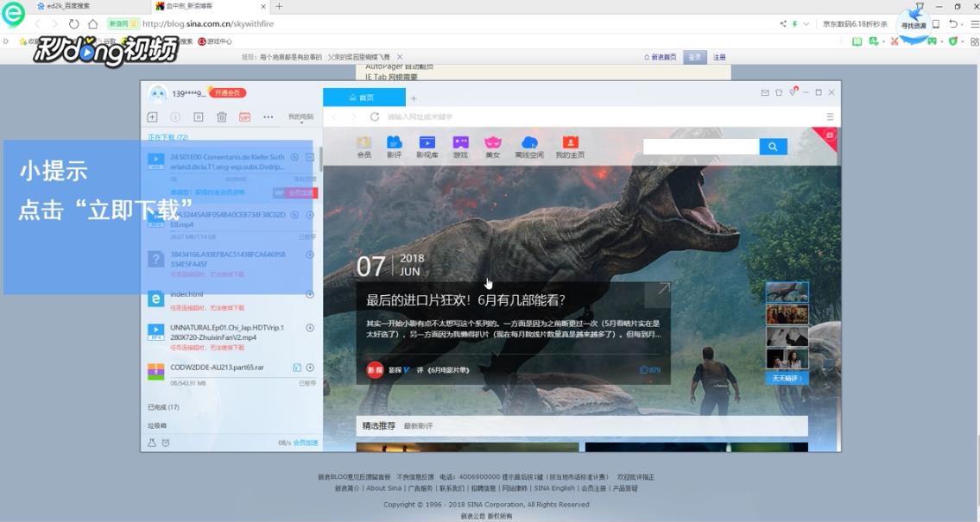Viewport: 980px width, 522px height.
Task: Click the alarm clock schedule icon
Action: click(x=166, y=443)
